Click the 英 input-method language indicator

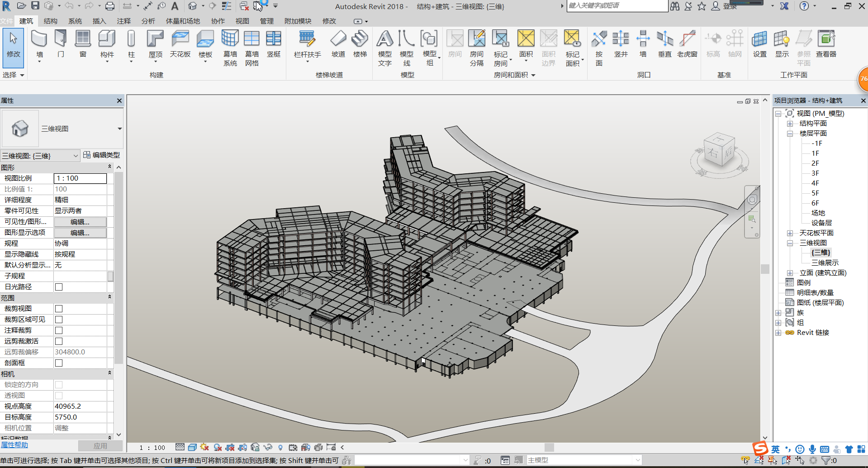(775, 449)
